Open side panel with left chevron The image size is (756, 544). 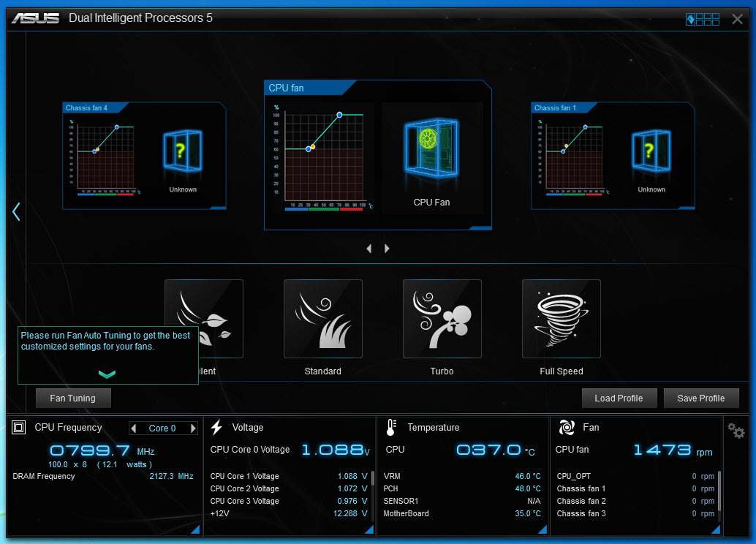click(x=16, y=211)
